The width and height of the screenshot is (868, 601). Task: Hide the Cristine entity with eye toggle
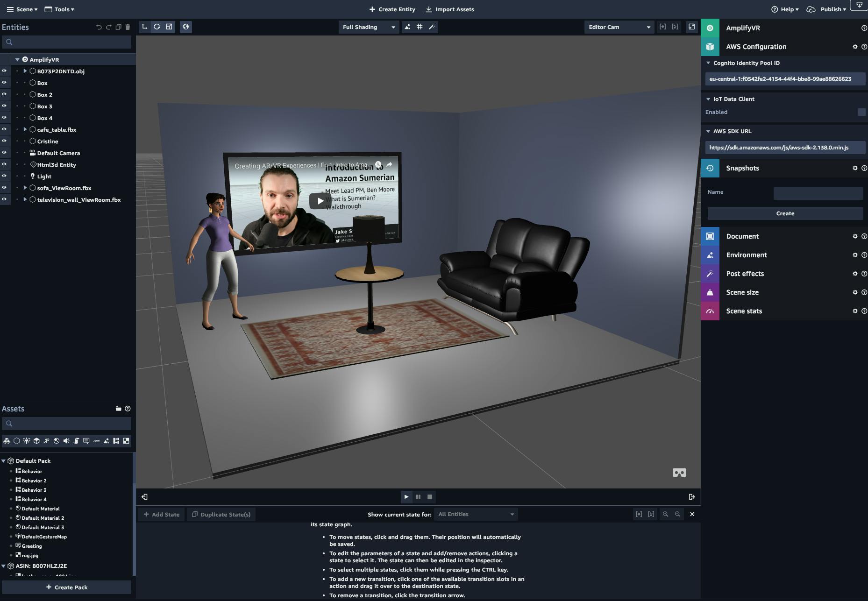tap(4, 141)
